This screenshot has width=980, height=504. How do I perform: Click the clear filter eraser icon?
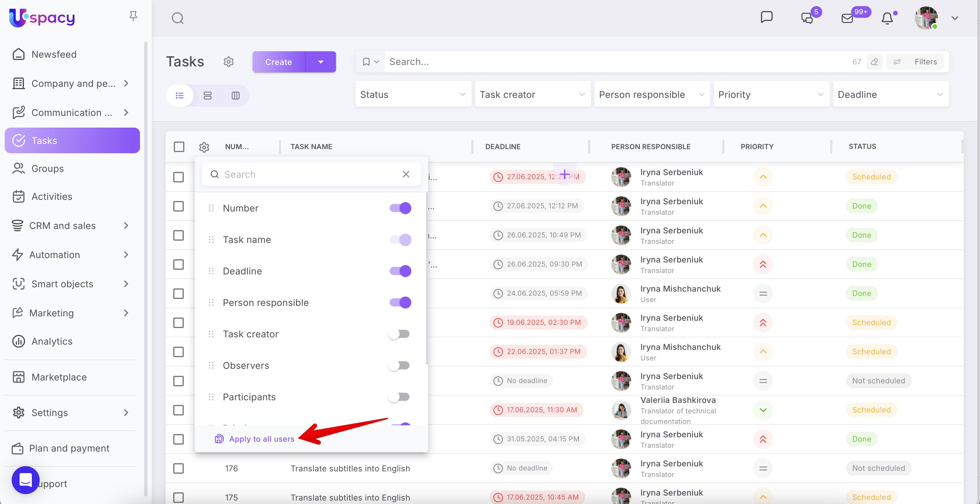click(x=874, y=61)
